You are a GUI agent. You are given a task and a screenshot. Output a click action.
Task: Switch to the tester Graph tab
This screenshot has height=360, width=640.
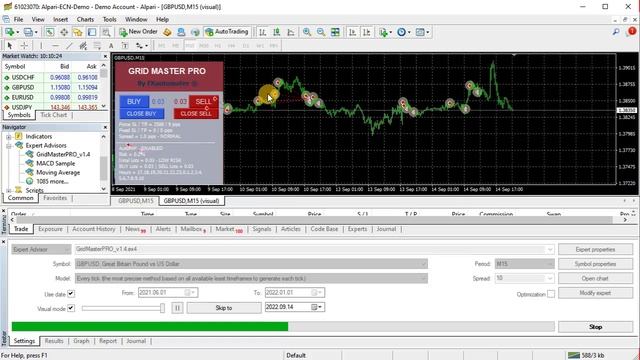point(81,341)
